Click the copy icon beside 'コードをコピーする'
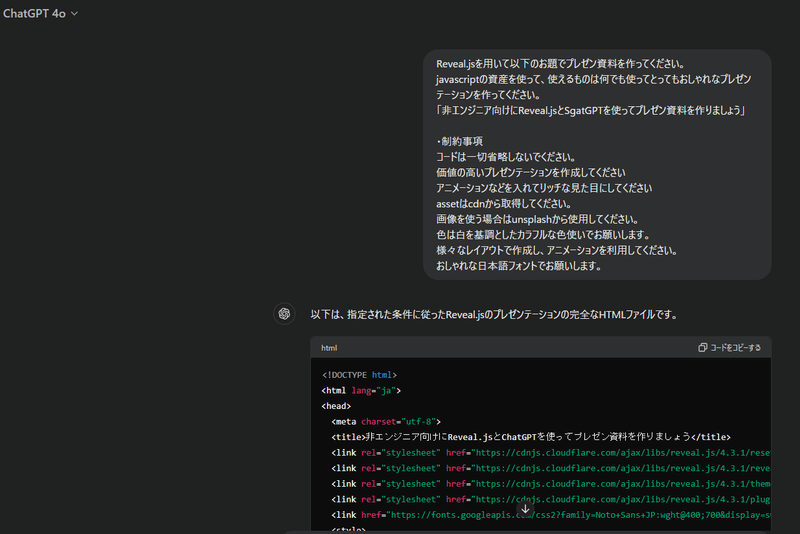Image resolution: width=800 pixels, height=534 pixels. (x=703, y=347)
